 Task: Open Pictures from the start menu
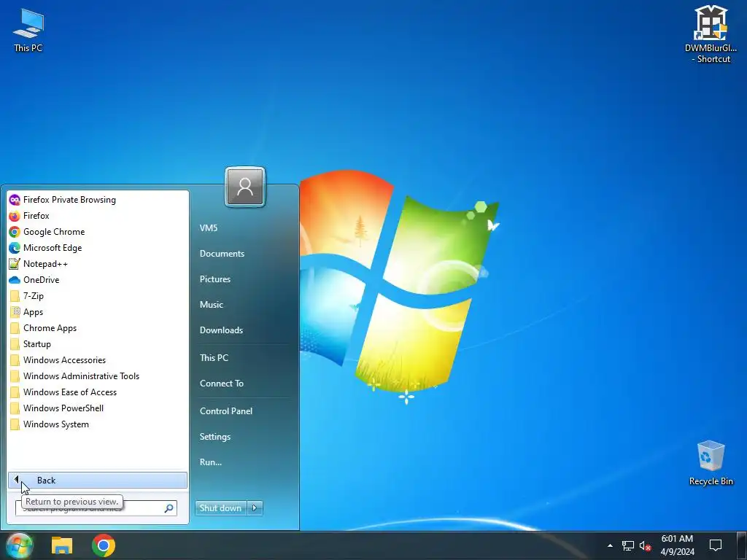[x=215, y=279]
